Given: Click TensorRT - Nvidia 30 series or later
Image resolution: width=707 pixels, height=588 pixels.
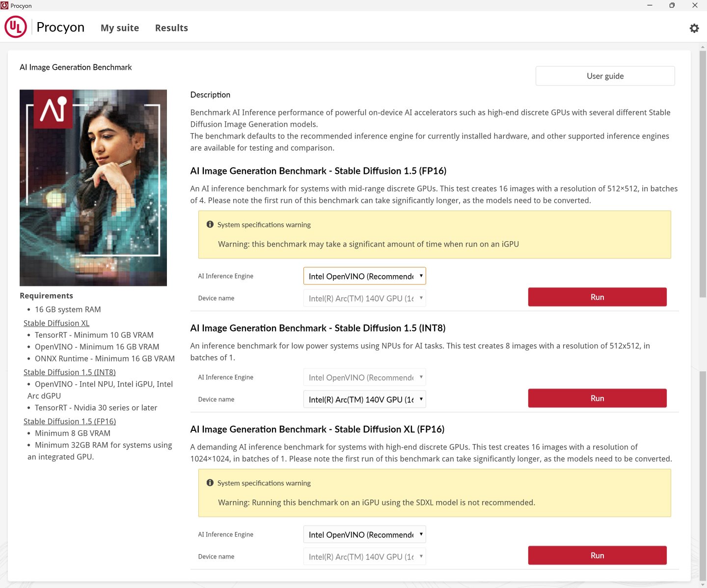Looking at the screenshot, I should pos(96,407).
